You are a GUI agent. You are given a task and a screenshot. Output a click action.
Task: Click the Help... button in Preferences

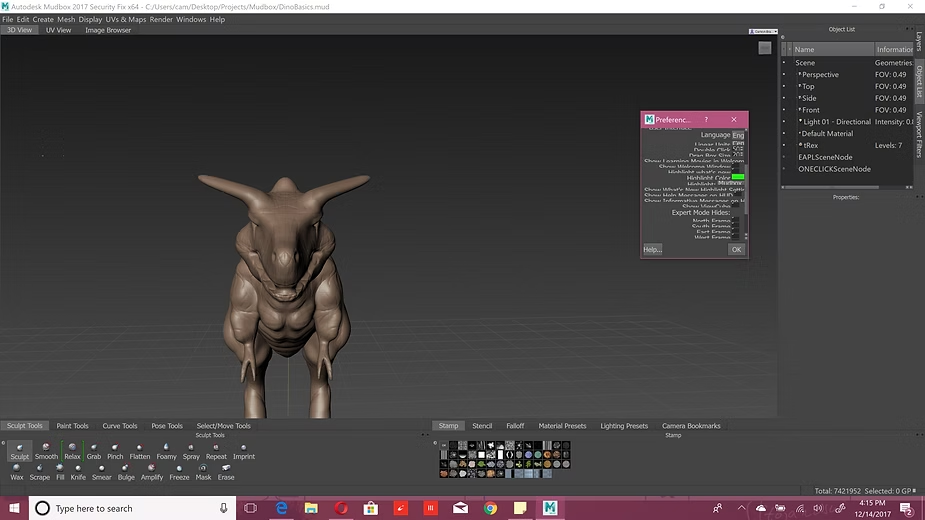(x=652, y=250)
